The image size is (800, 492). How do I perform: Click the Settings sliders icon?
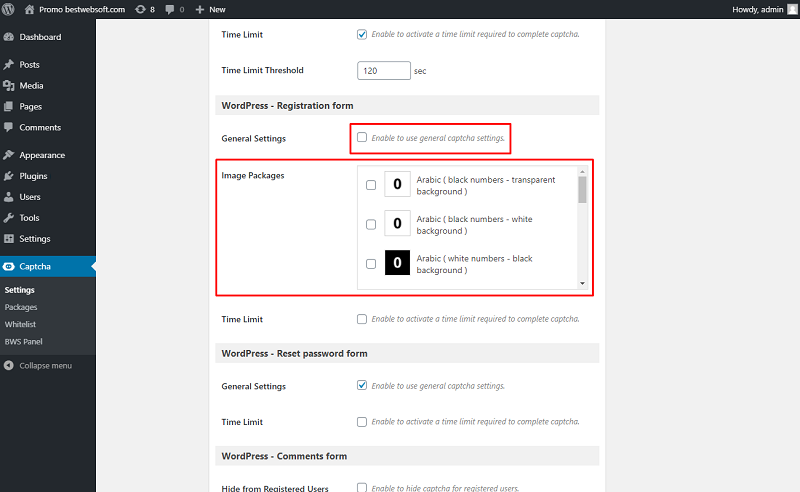coord(9,238)
